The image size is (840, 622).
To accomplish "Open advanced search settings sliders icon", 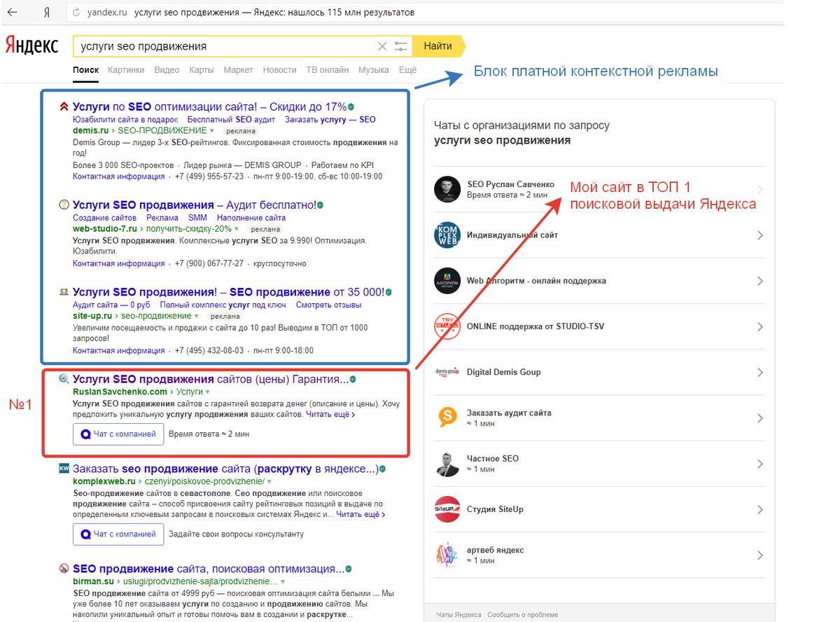I will coord(400,46).
